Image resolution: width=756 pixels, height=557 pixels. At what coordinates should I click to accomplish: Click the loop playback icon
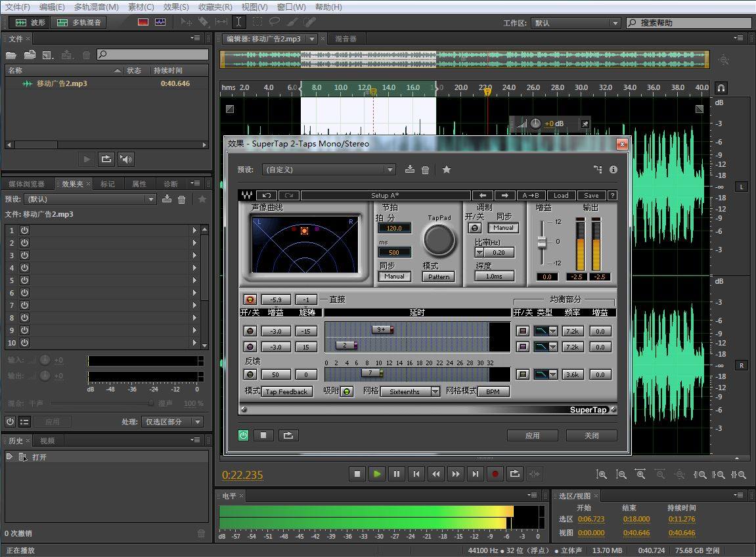pyautogui.click(x=515, y=474)
